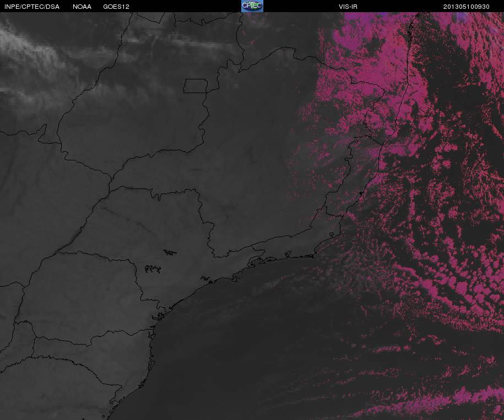Select the 201305100930 timestamp
This screenshot has width=504, height=420.
[467, 7]
